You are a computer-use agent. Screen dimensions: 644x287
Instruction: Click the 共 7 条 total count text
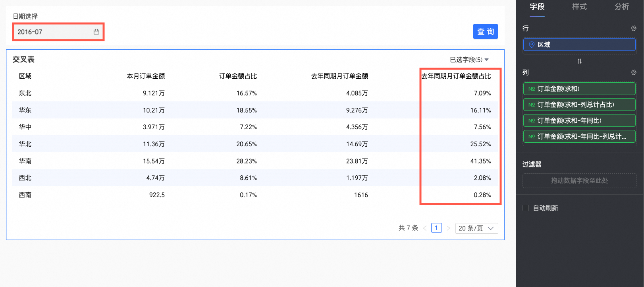click(x=408, y=228)
